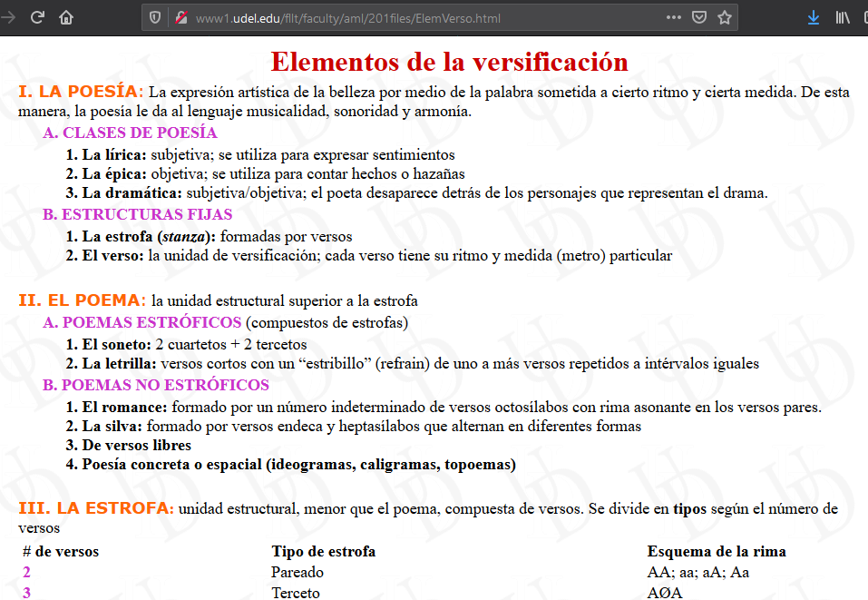Click the 'II. EL POEMA' heading
868x600 pixels.
point(82,300)
